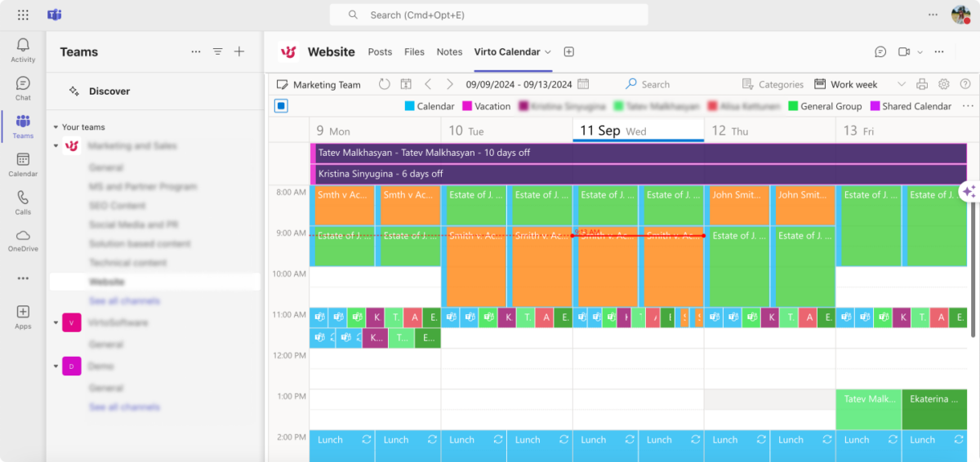Viewport: 980px width, 462px height.
Task: Start a video meeting in channel
Action: tap(904, 51)
